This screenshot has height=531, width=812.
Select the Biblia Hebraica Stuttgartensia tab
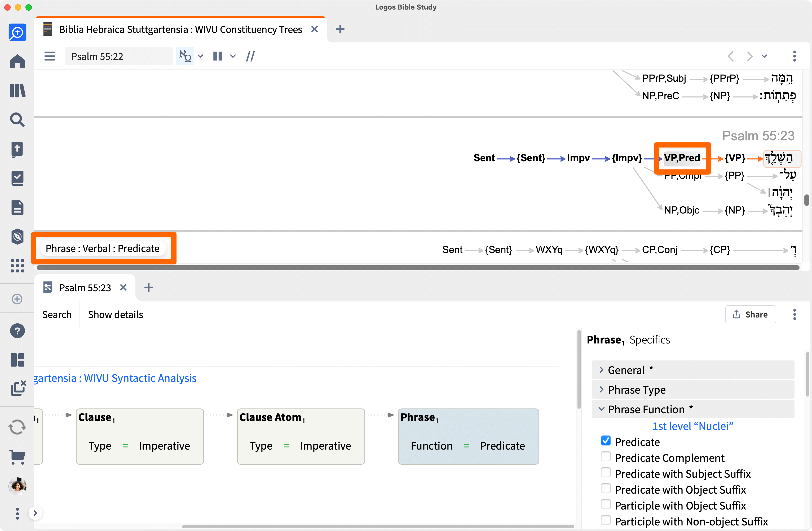[180, 29]
